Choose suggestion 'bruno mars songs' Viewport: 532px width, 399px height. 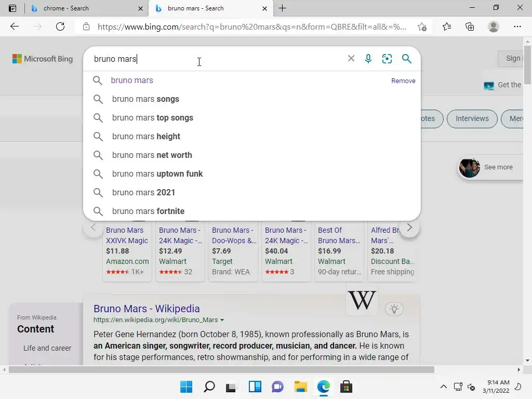click(252, 99)
